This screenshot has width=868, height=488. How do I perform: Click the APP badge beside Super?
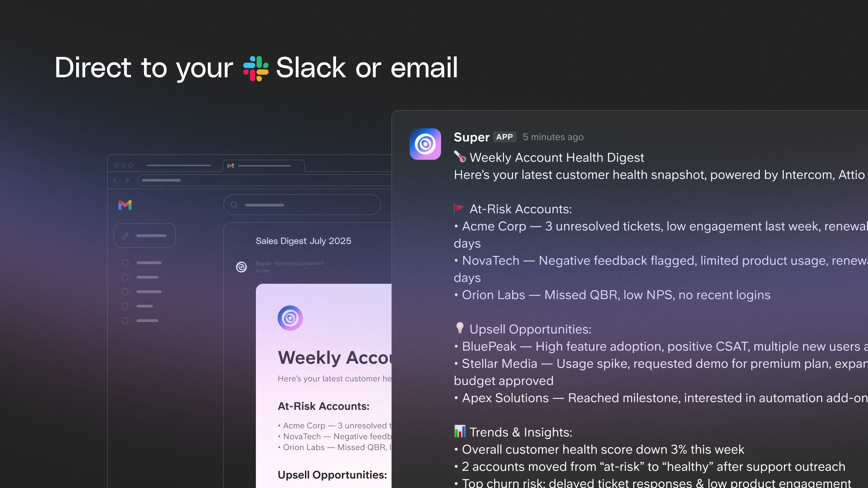click(505, 137)
